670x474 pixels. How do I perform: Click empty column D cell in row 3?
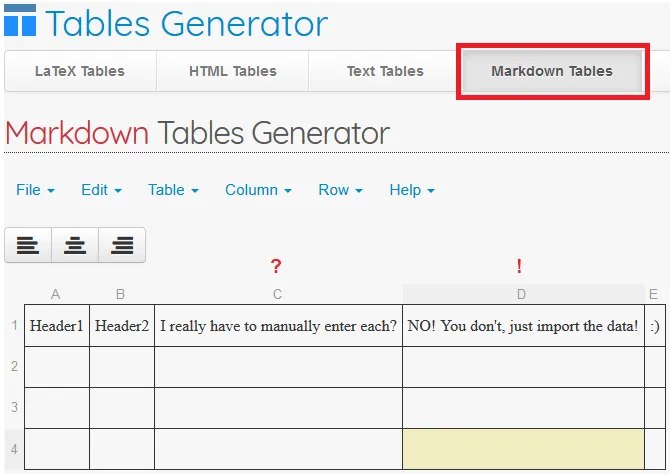click(x=523, y=408)
